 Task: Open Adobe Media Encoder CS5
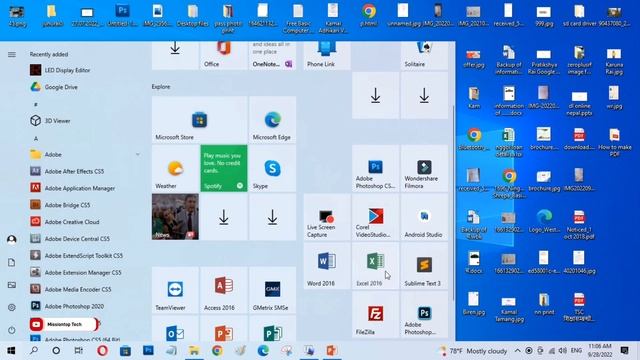coord(85,289)
